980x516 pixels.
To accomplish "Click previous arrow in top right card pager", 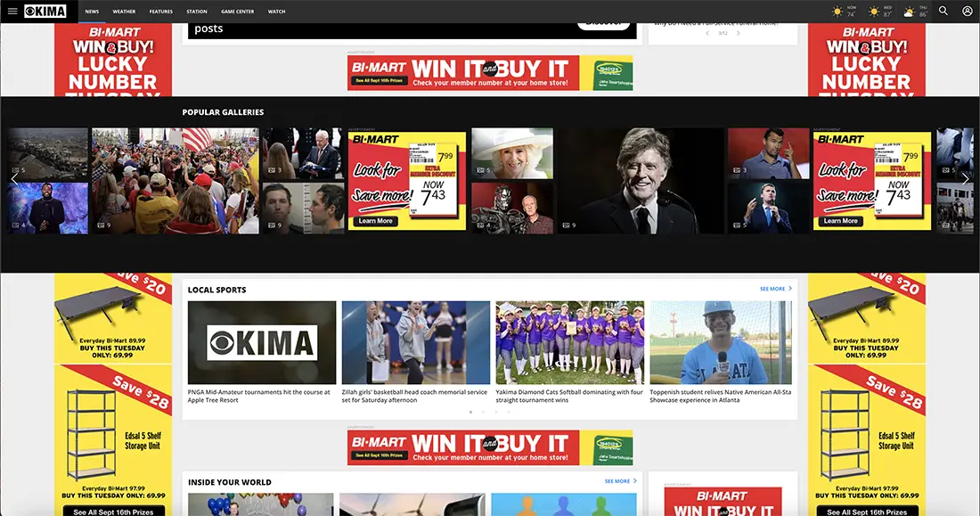I will pyautogui.click(x=707, y=33).
